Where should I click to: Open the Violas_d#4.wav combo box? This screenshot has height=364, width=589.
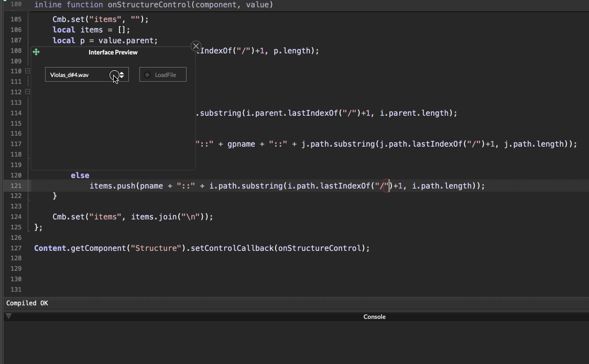[87, 75]
